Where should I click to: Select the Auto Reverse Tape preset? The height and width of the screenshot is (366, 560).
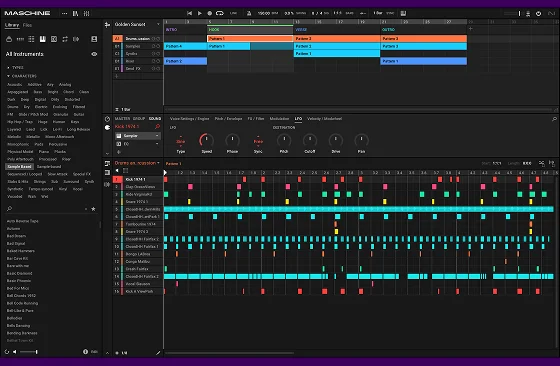click(22, 221)
